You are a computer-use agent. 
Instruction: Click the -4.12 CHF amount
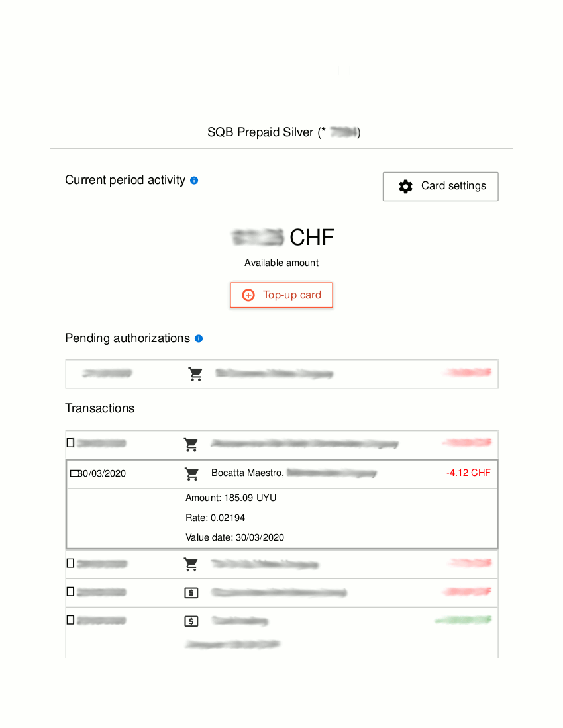tap(468, 473)
